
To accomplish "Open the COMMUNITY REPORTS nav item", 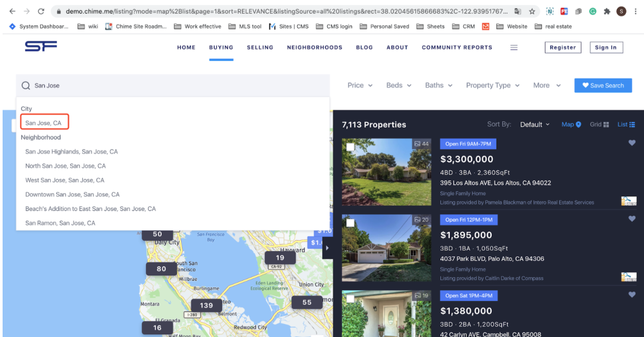I will 457,47.
